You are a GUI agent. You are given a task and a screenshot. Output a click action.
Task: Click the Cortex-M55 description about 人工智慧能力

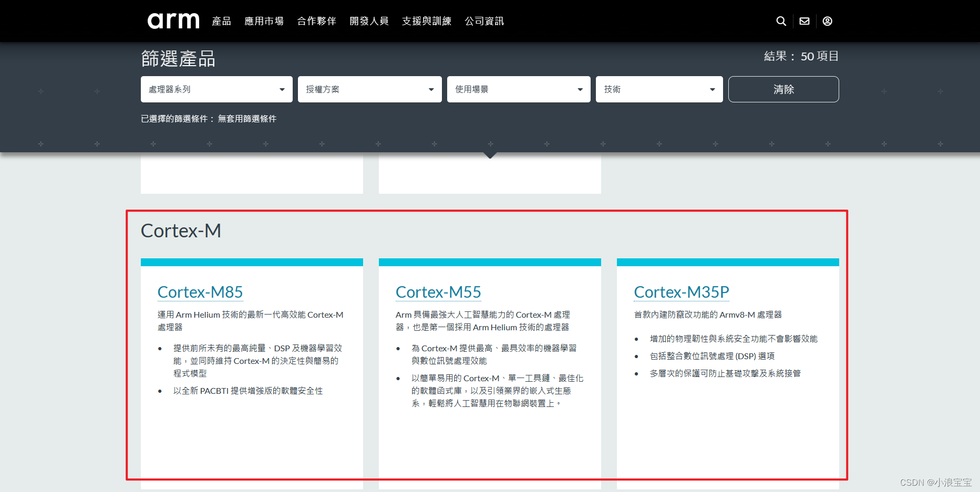pyautogui.click(x=482, y=321)
